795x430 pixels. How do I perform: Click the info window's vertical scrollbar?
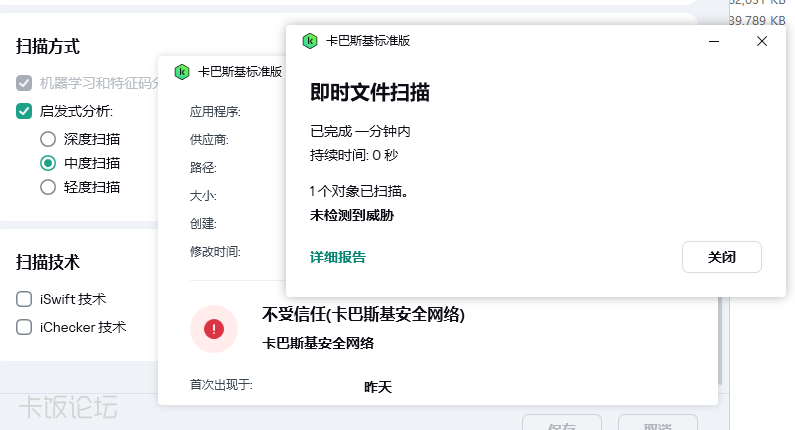(x=719, y=341)
